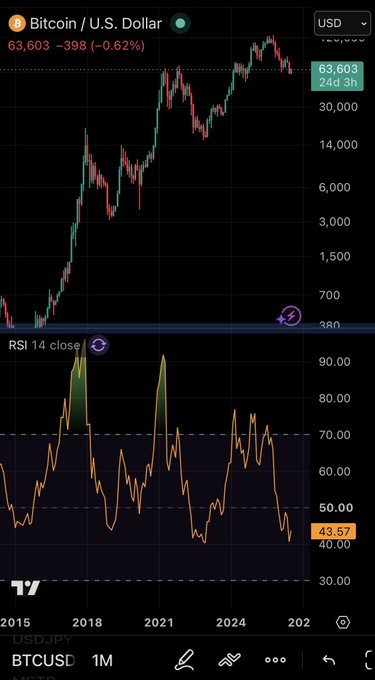Tap the 700 price axis label

pyautogui.click(x=329, y=295)
